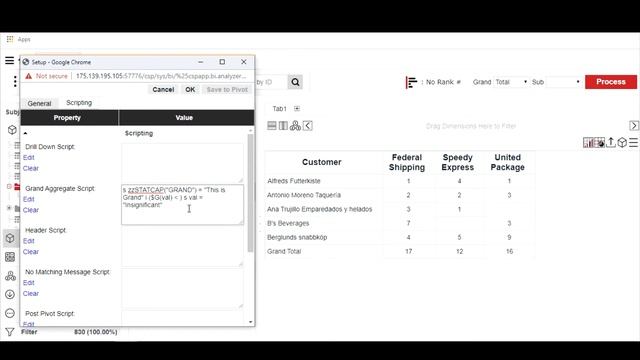
Task: Click the cluster circles icon in pivot toolbar
Action: 295,125
